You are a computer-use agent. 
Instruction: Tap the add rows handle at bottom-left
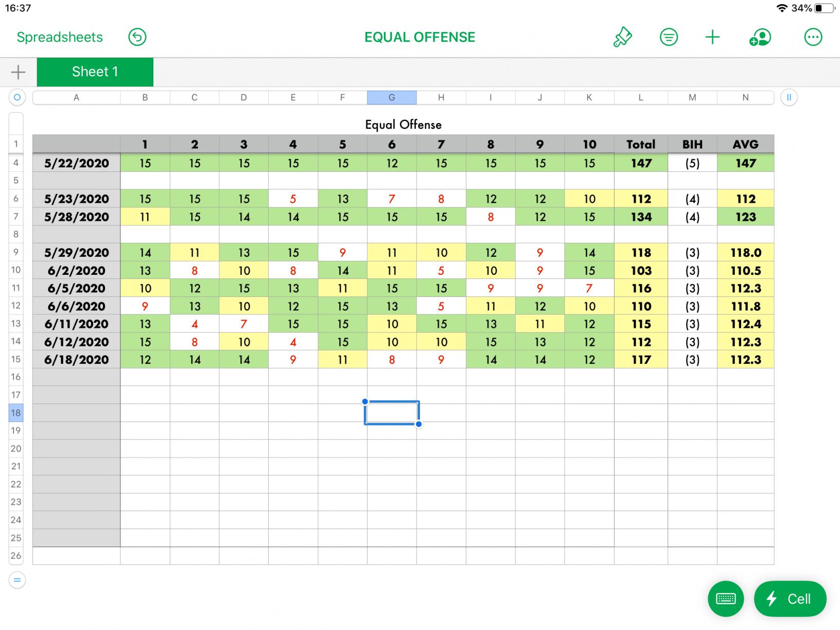click(17, 580)
